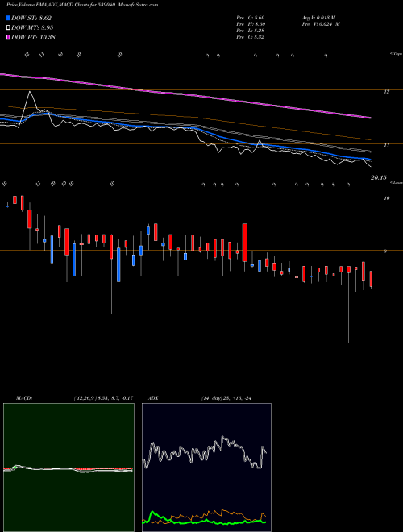The height and width of the screenshot is (532, 403).
Task: Click the ADX values '(14 day) 28, +16, -24'
Action: (x=228, y=398)
